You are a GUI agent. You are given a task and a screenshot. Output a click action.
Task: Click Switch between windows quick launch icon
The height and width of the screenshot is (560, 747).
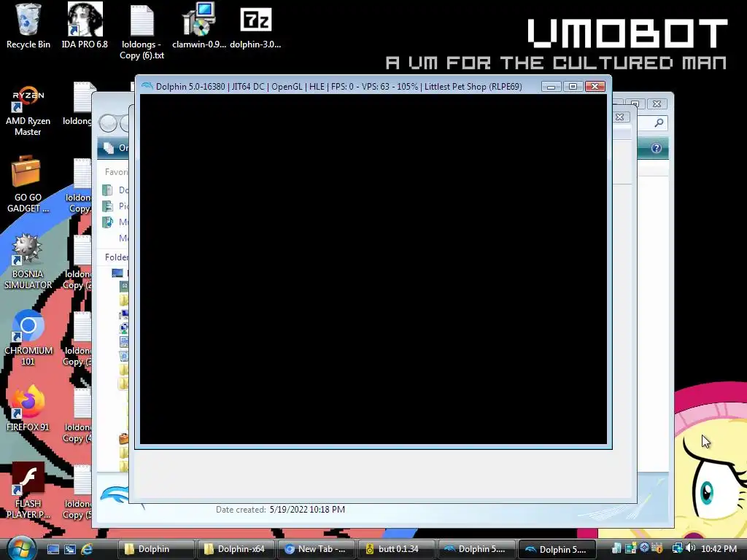[x=70, y=549]
